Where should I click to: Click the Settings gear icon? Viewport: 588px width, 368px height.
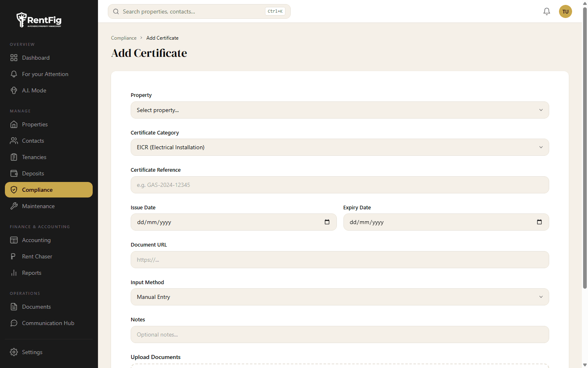(x=14, y=352)
